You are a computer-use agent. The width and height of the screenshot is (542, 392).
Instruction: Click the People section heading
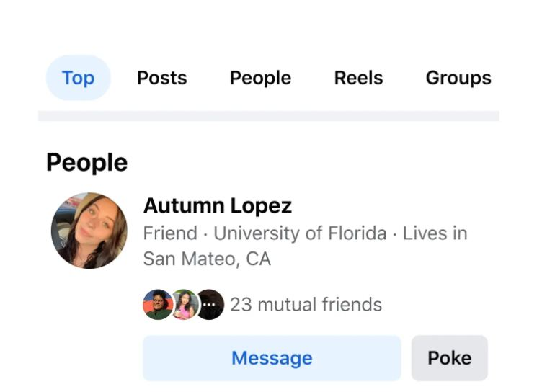tap(86, 162)
